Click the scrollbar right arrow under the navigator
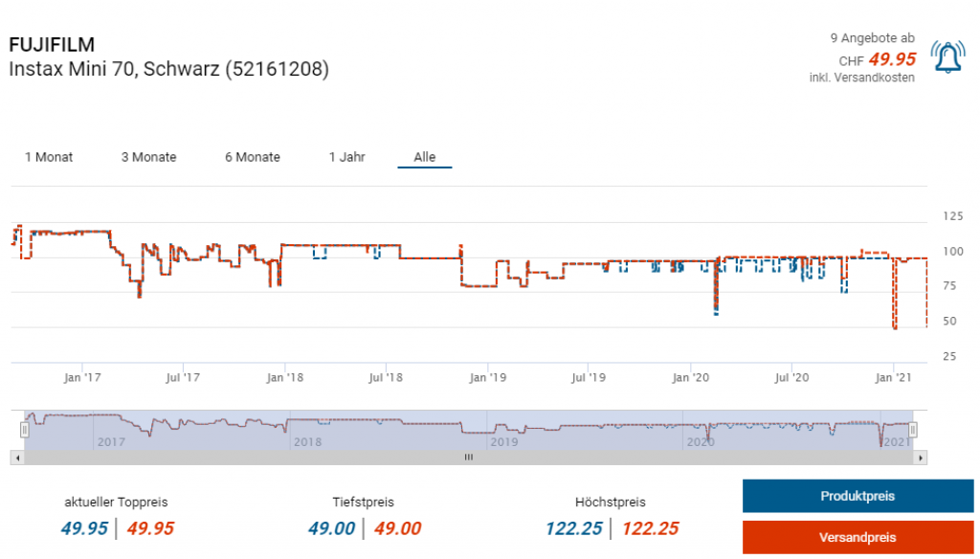The image size is (980, 559). click(x=921, y=458)
